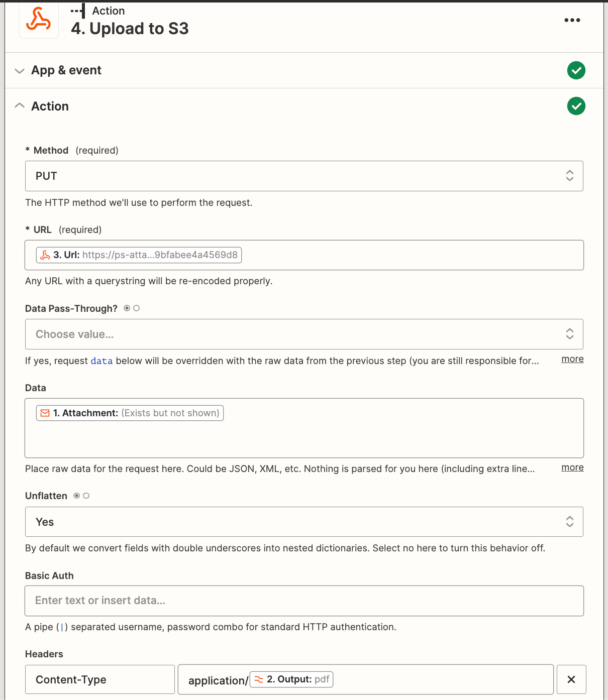Image resolution: width=608 pixels, height=700 pixels.
Task: Click the formatter icon in the Output pill
Action: click(259, 679)
